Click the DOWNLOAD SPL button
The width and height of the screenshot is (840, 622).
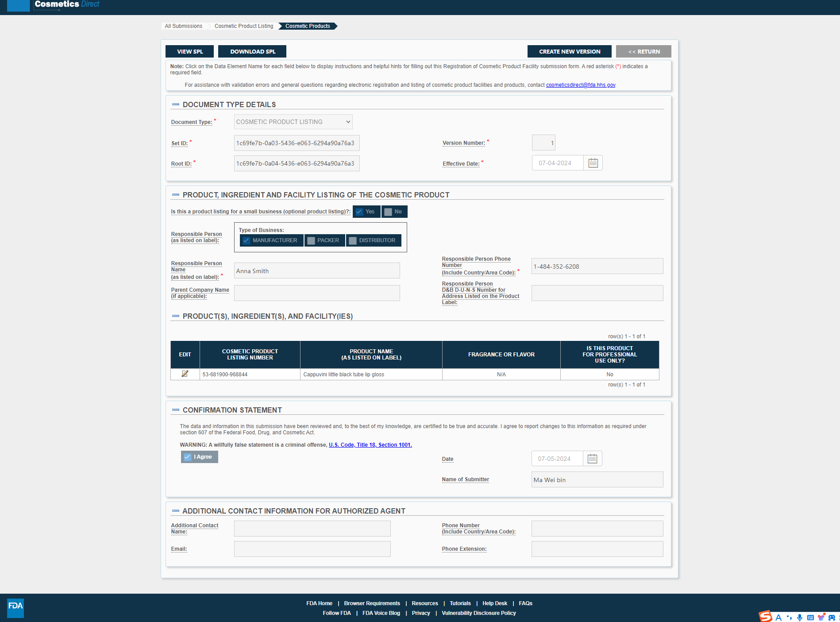coord(252,52)
